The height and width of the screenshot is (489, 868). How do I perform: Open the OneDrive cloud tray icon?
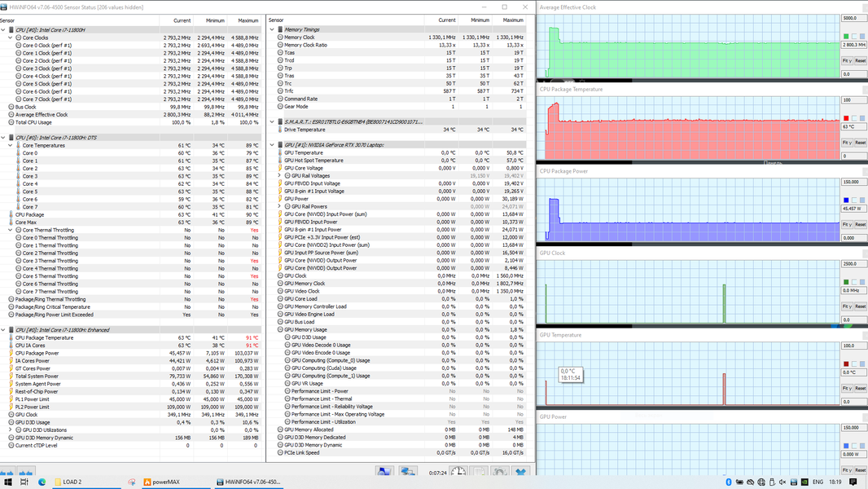tap(751, 482)
